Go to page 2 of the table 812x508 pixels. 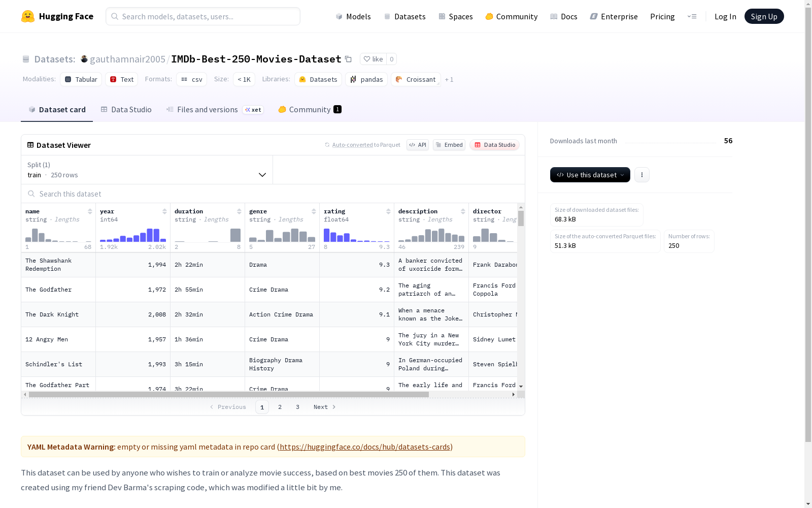coord(280,407)
